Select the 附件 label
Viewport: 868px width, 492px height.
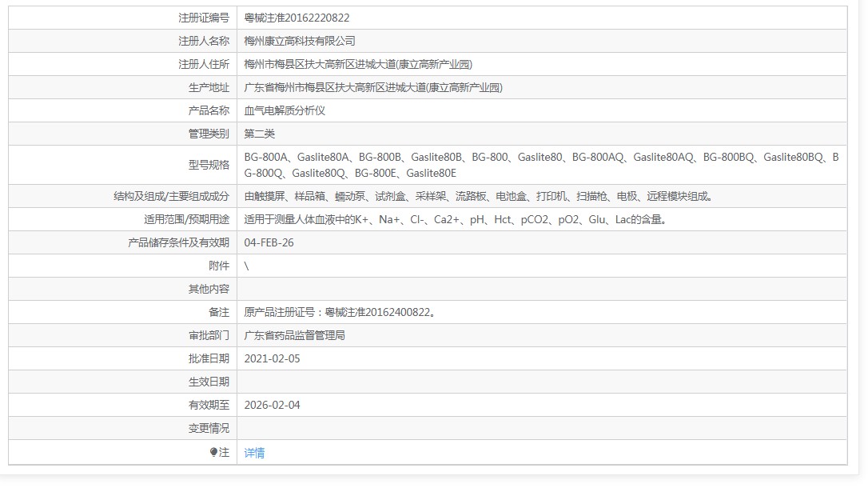pos(219,266)
